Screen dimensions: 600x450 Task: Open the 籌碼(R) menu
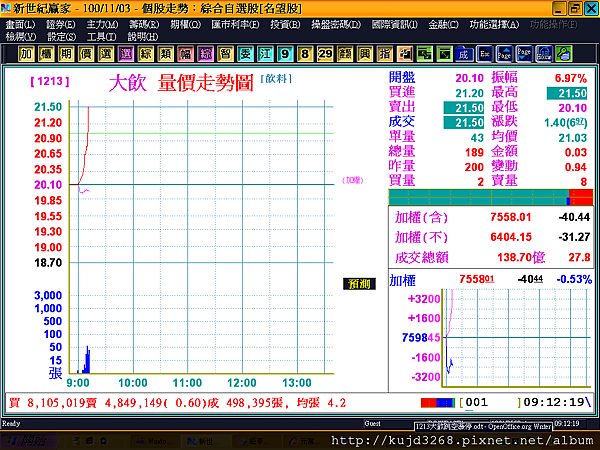(144, 25)
